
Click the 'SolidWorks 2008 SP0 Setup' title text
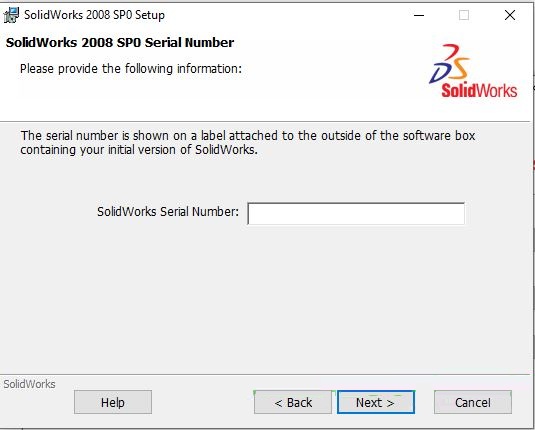(x=94, y=15)
